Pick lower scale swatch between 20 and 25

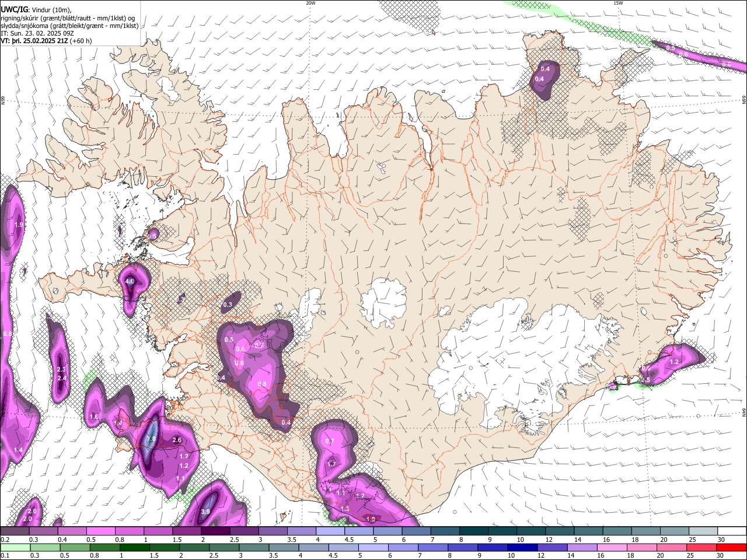(672, 547)
